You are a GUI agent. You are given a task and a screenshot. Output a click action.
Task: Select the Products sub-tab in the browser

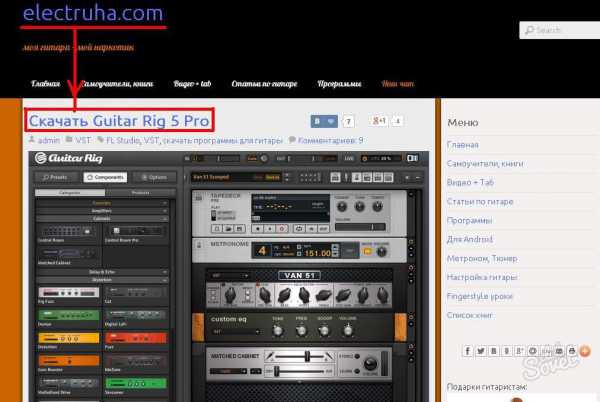140,193
